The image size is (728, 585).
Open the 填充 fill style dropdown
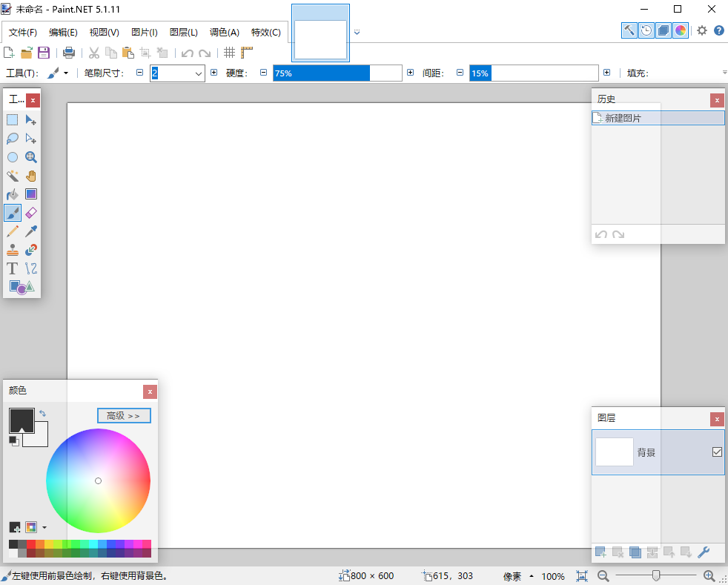(724, 73)
